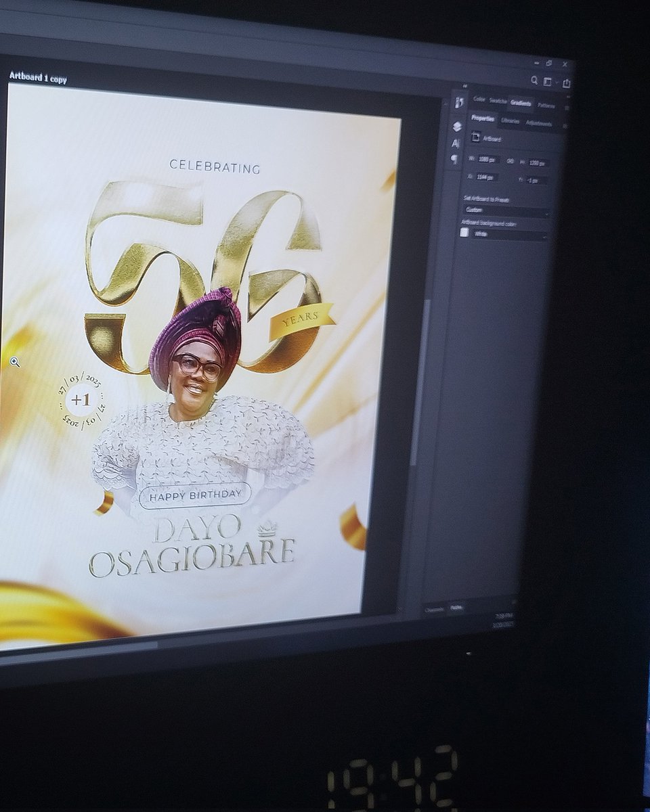Screen dimensions: 650x812
Task: Open the Artboard background color dropdown
Action: click(x=510, y=234)
